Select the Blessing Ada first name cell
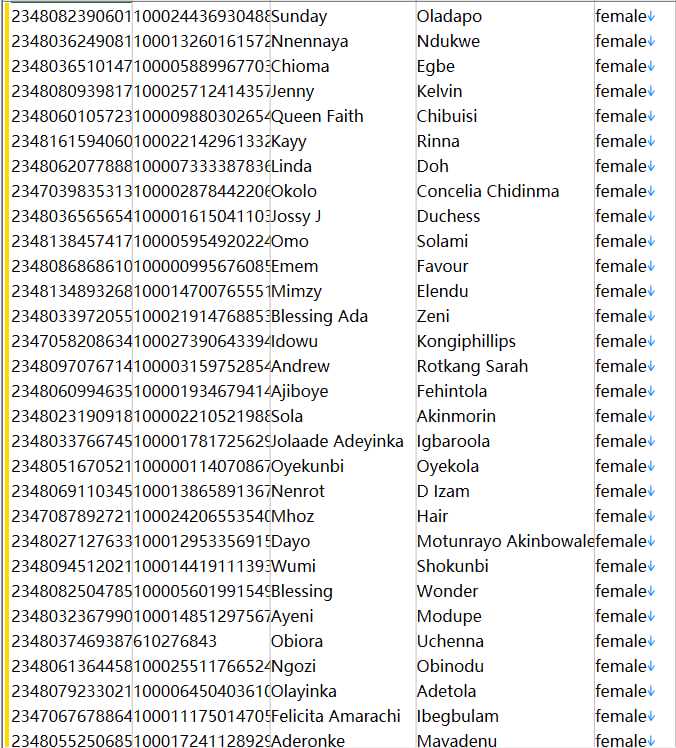 343,316
